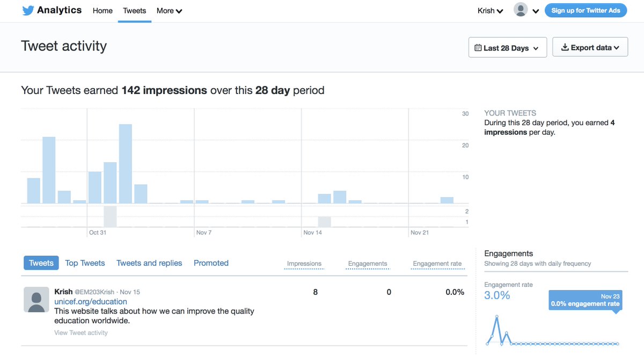Click the gray engagement bar near Oct 31
Image resolution: width=644 pixels, height=355 pixels.
(110, 216)
